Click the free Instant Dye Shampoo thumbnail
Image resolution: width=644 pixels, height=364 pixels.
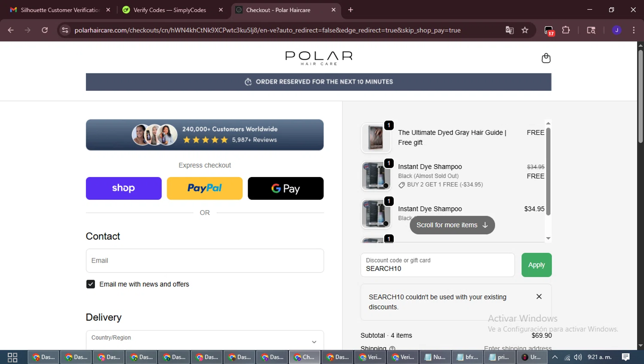click(x=376, y=176)
